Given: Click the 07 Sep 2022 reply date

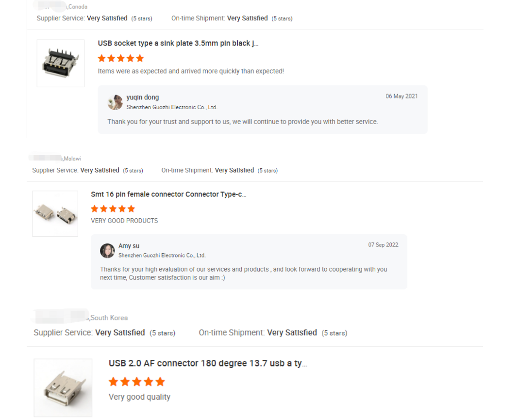Looking at the screenshot, I should (383, 245).
